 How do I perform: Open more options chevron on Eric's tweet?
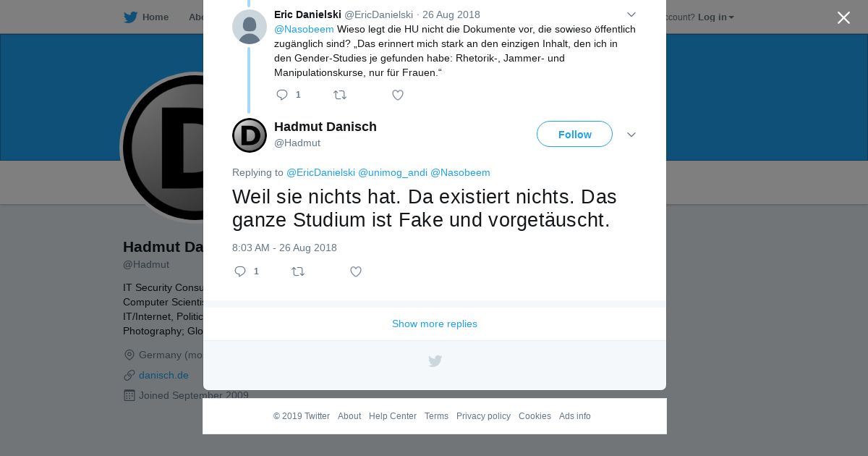tap(631, 14)
